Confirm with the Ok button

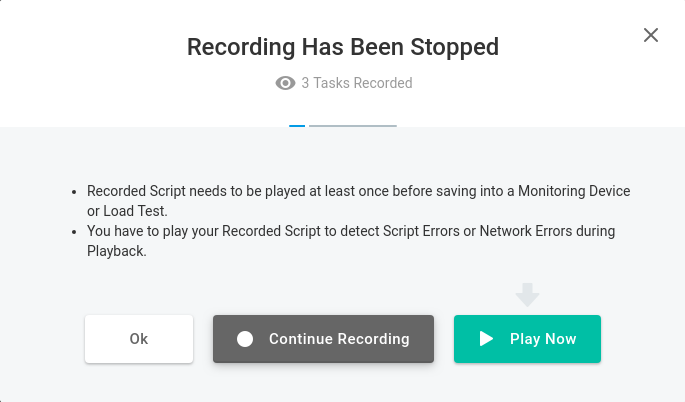pyautogui.click(x=139, y=339)
